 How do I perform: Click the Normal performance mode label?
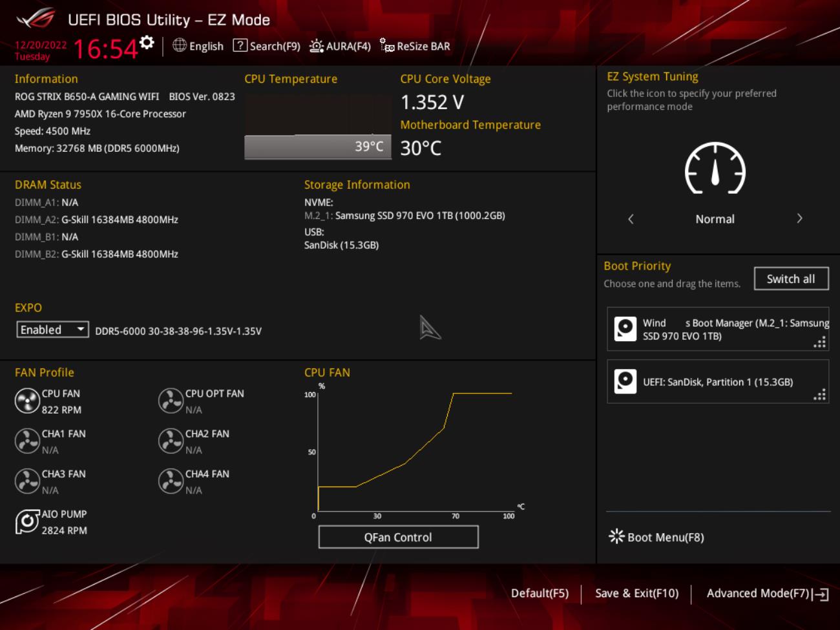(x=715, y=219)
